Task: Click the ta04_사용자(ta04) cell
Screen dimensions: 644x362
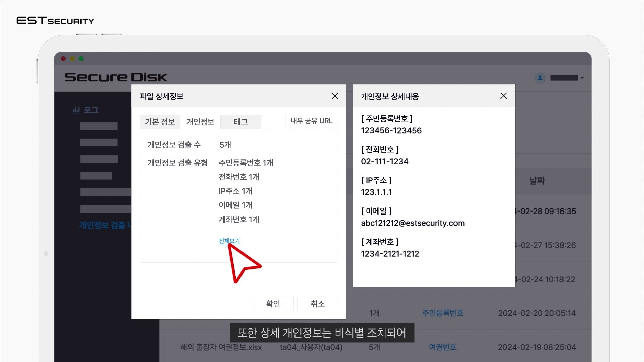Action: pos(311,347)
